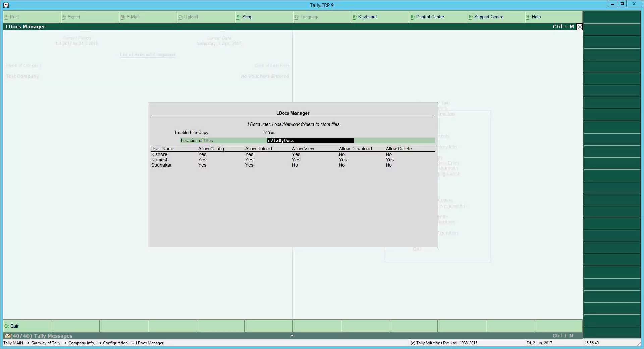Viewport: 644px width, 349px height.
Task: Click the Tally Solutions copyright text
Action: click(444, 343)
